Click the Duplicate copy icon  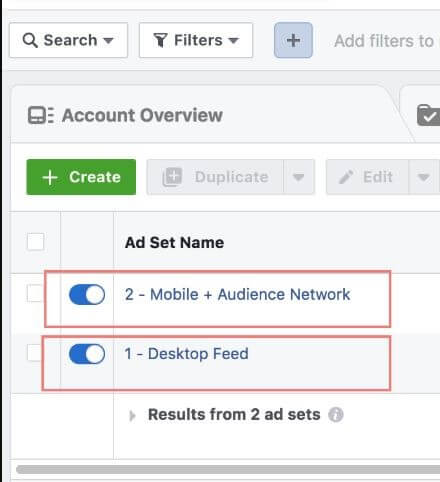172,177
